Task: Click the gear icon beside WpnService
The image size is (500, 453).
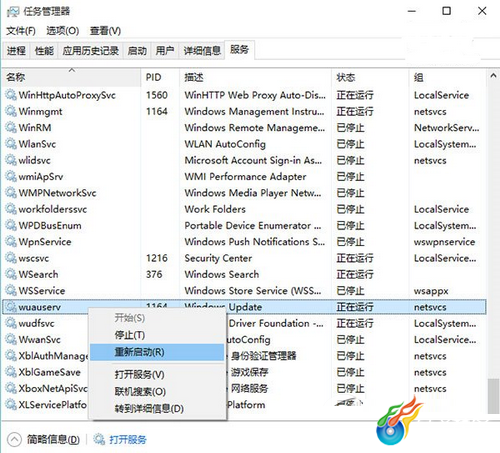Action: tap(11, 242)
